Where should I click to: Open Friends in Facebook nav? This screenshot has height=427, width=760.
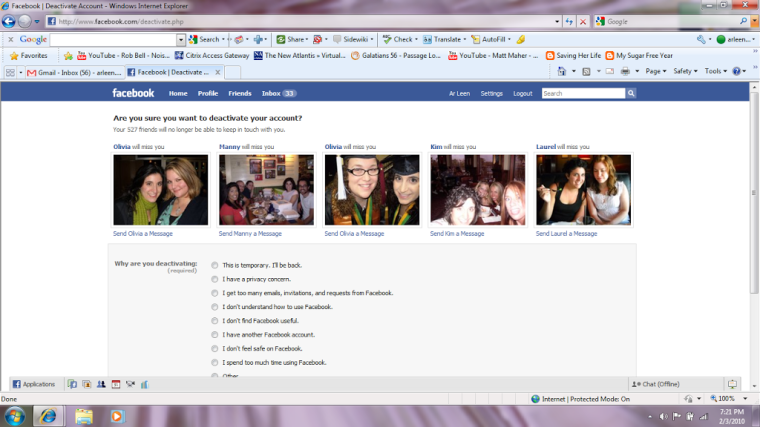click(x=240, y=94)
